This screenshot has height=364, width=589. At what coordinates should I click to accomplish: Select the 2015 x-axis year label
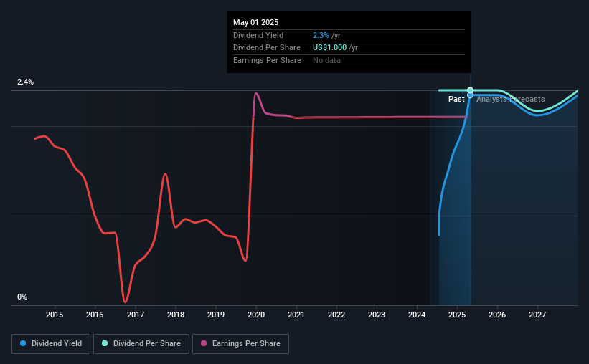pyautogui.click(x=55, y=315)
